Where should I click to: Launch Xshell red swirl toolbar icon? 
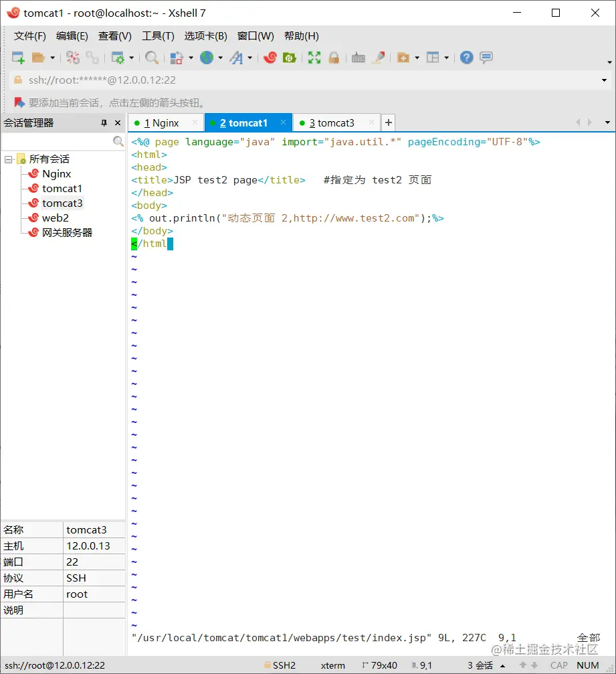point(270,57)
